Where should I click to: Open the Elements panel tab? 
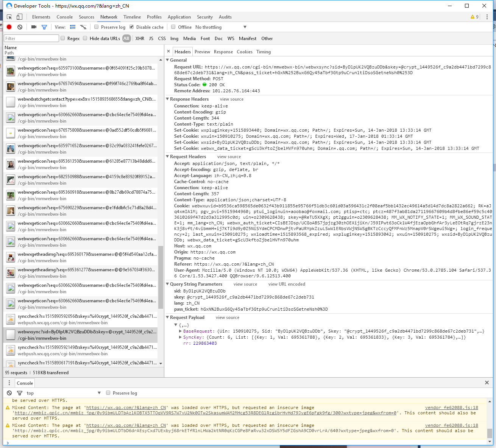pos(41,17)
